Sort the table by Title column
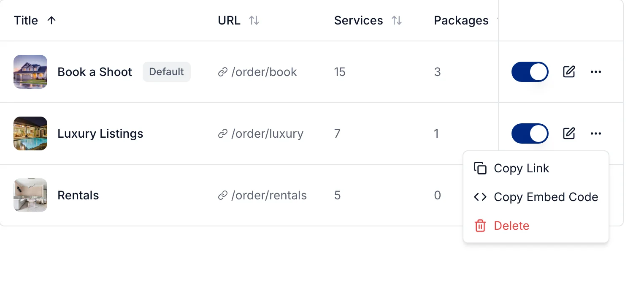The width and height of the screenshot is (644, 294). pos(51,20)
